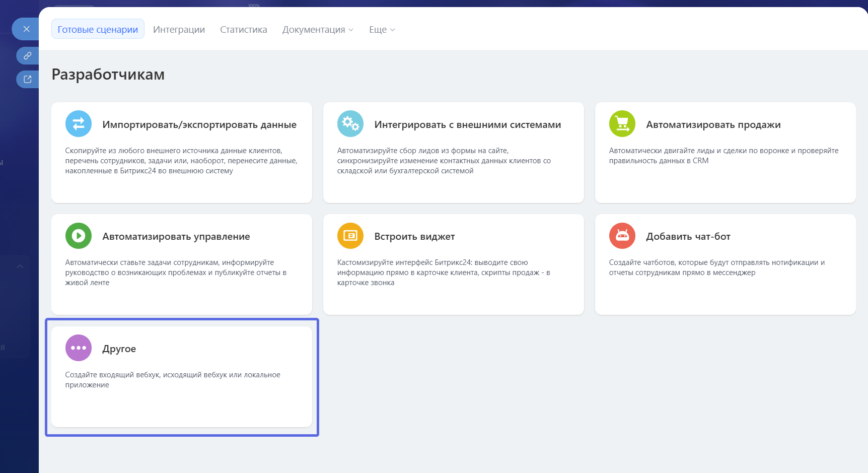Click the purple three-dots Другое icon
This screenshot has height=473, width=868.
pyautogui.click(x=79, y=348)
